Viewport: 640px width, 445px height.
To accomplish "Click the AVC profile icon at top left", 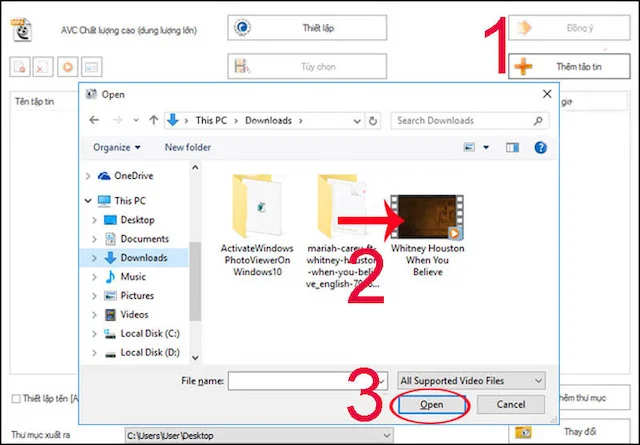I will [x=21, y=30].
